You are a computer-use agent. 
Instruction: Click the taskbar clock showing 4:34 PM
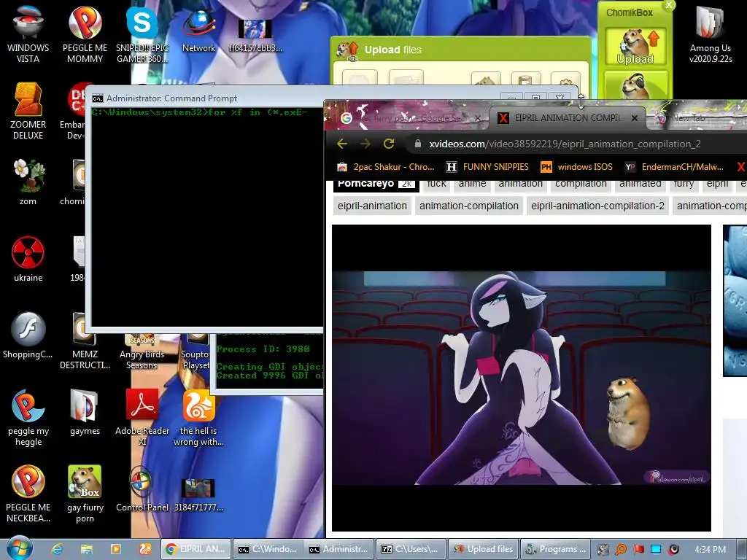tap(710, 550)
